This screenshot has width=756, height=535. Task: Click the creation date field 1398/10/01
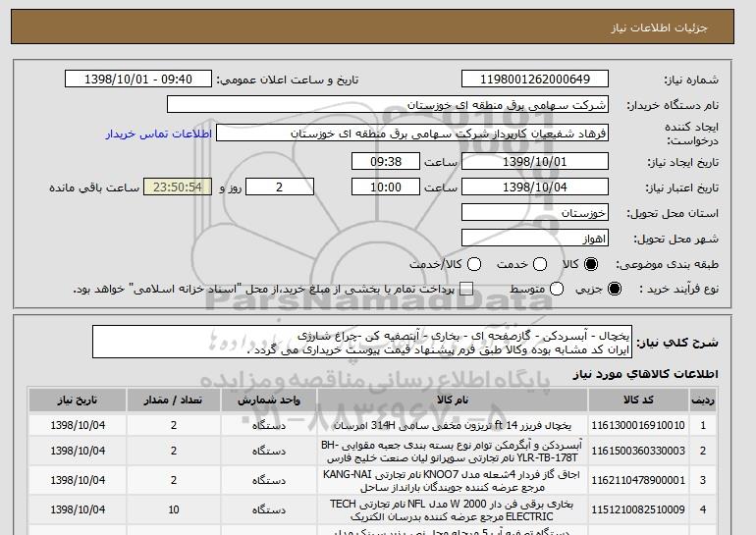(535, 161)
